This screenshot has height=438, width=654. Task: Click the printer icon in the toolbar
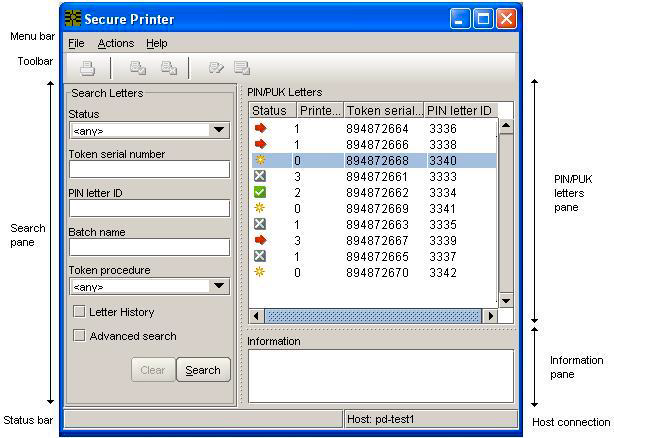point(87,68)
